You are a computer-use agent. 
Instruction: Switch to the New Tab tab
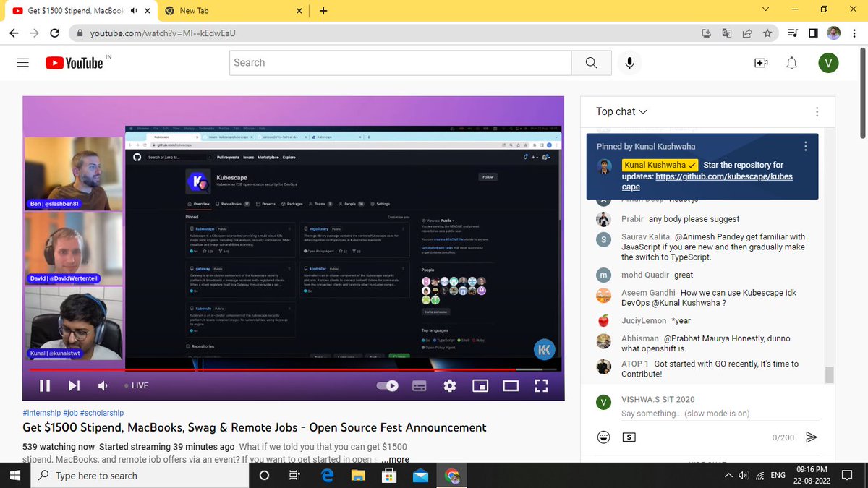(232, 11)
